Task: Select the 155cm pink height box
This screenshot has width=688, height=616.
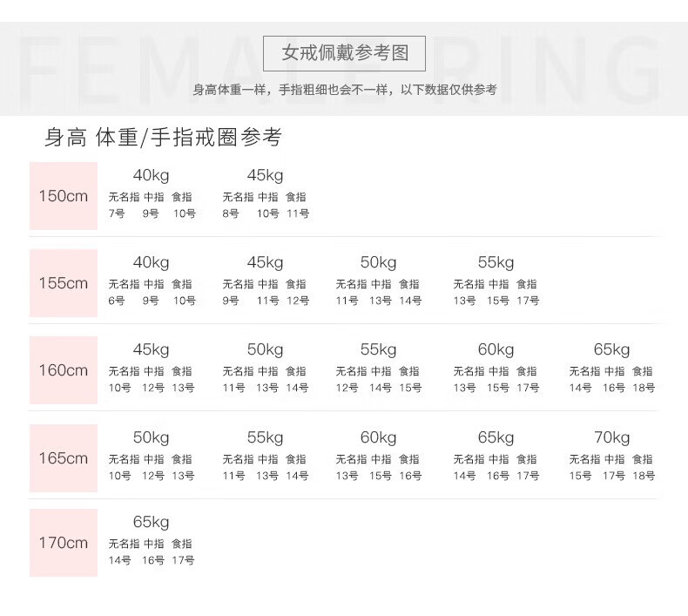Action: click(x=64, y=283)
